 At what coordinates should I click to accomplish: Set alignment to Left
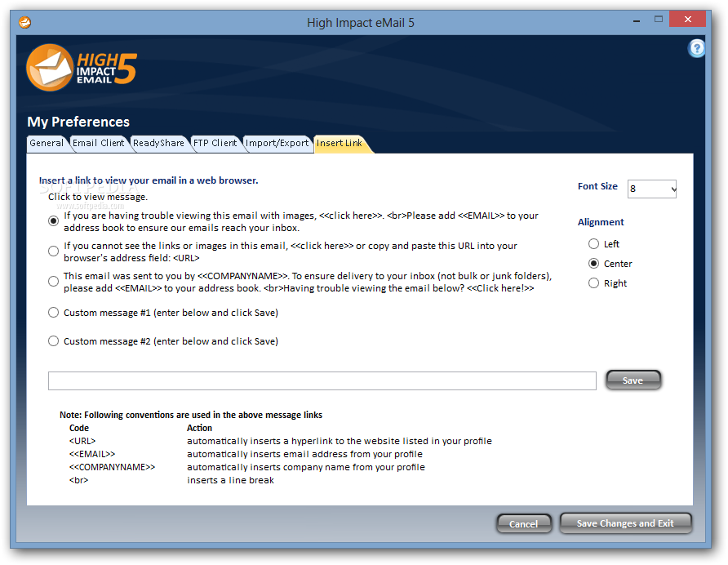coord(593,243)
